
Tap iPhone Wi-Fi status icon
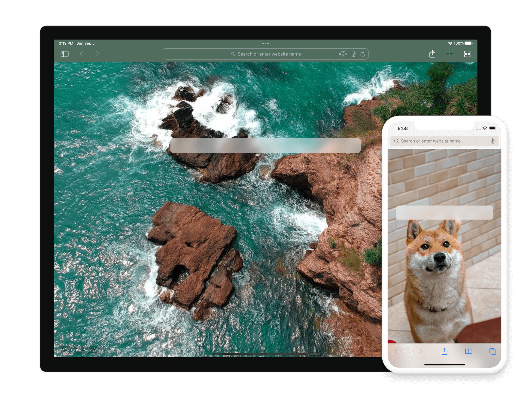485,128
